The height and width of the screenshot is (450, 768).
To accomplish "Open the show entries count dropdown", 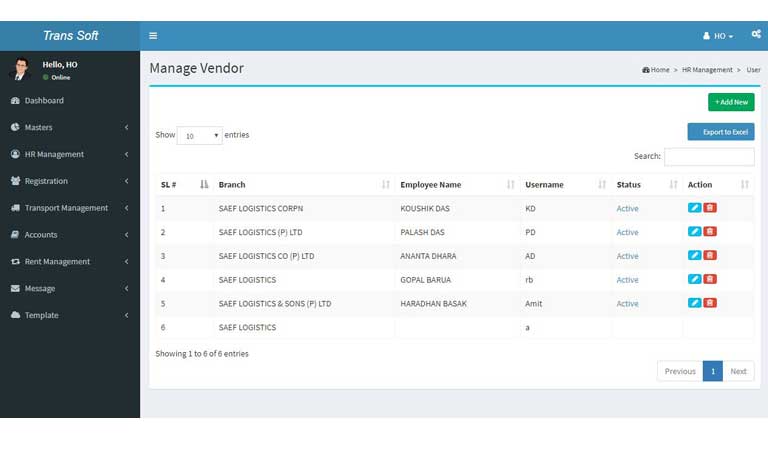I will point(200,135).
